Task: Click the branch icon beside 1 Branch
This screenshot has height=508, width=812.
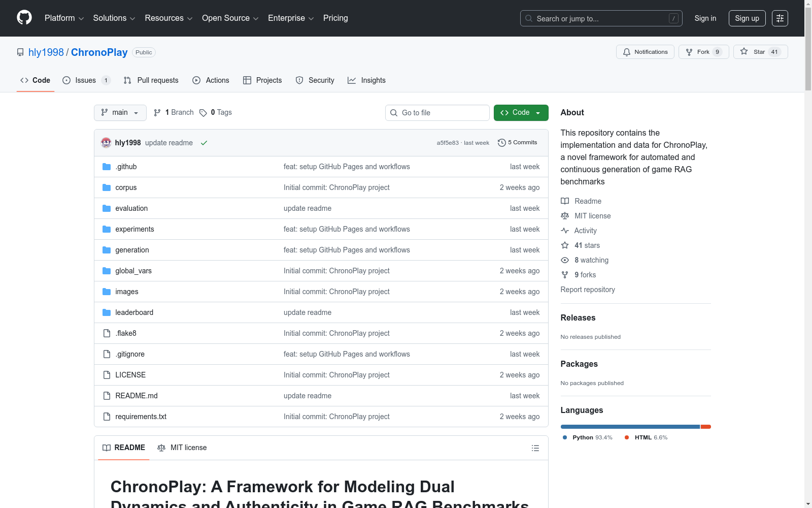Action: 157,113
